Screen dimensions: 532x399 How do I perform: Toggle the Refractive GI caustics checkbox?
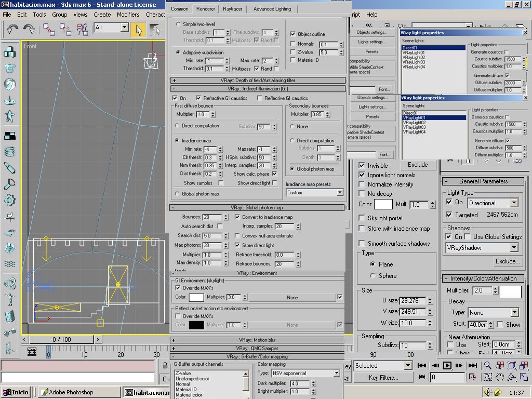[x=198, y=98]
